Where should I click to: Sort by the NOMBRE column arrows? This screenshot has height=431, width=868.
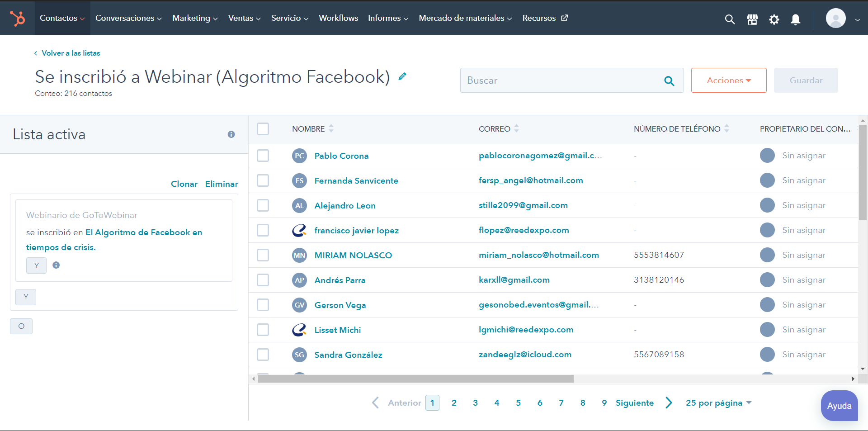(331, 129)
